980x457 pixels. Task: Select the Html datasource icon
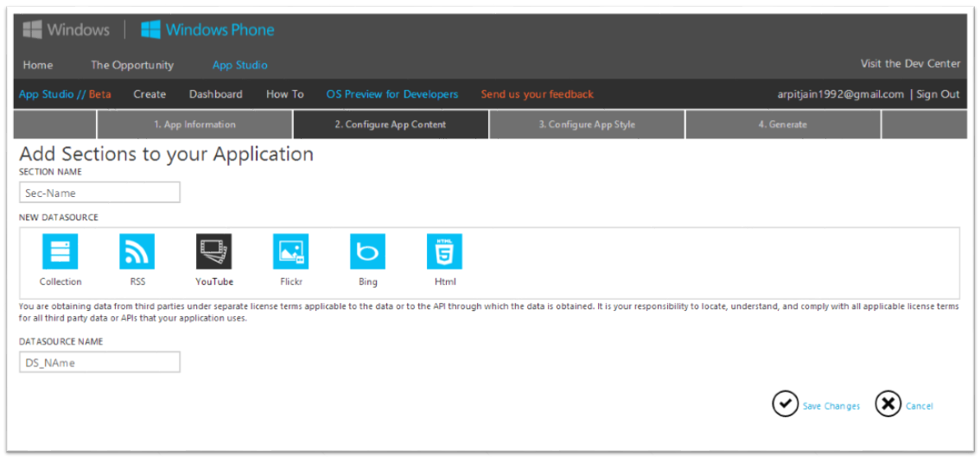coord(444,251)
